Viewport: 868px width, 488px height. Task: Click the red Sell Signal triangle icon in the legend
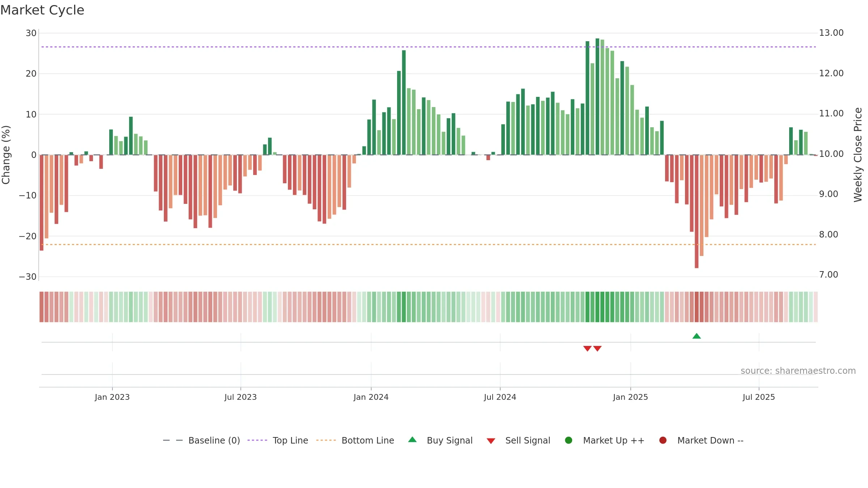[x=491, y=441]
